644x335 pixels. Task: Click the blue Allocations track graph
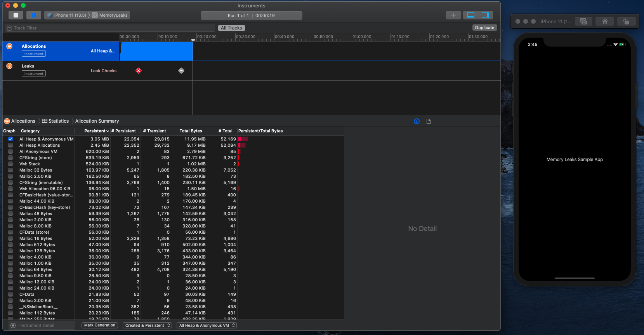(x=156, y=51)
